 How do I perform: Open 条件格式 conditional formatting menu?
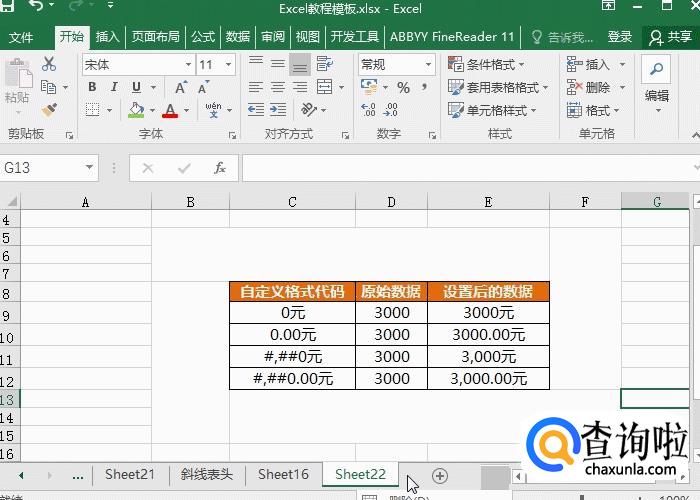pos(486,64)
